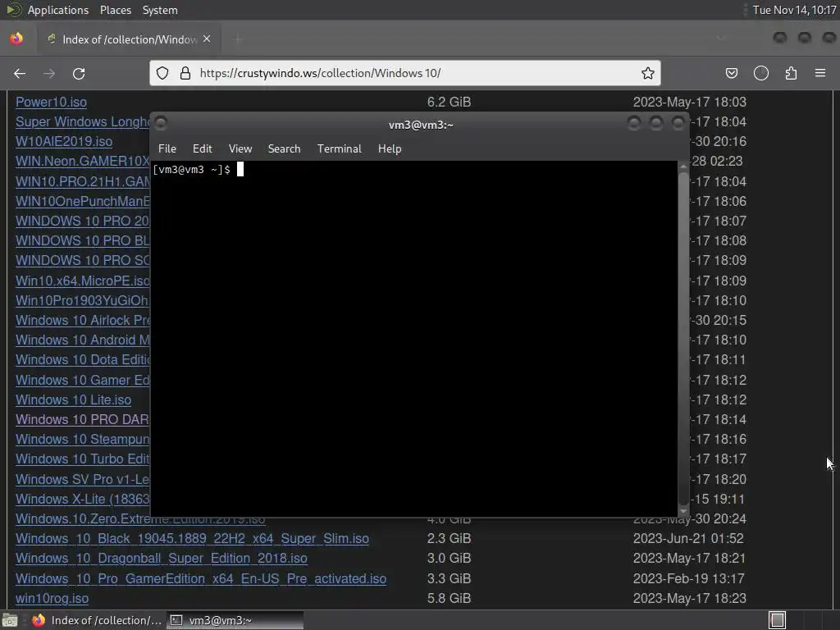Open Windows_10_Dragonball_Super_Edition_2018.iso link
The image size is (840, 630).
point(162,558)
